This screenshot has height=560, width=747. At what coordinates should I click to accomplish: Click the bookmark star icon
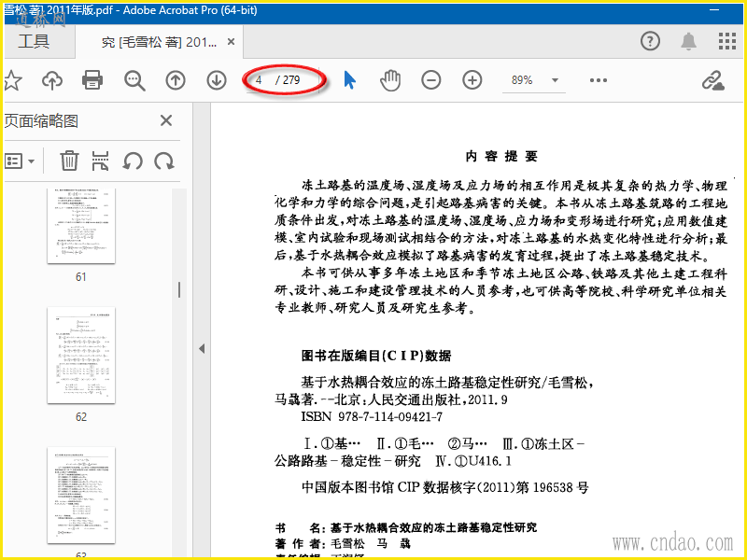[x=12, y=80]
